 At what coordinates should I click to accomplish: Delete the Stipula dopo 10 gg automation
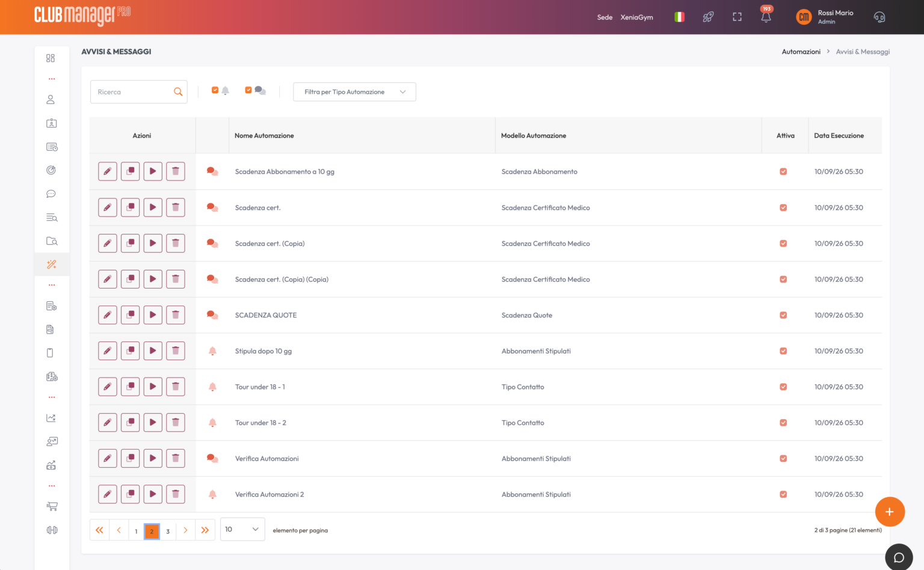[176, 351]
